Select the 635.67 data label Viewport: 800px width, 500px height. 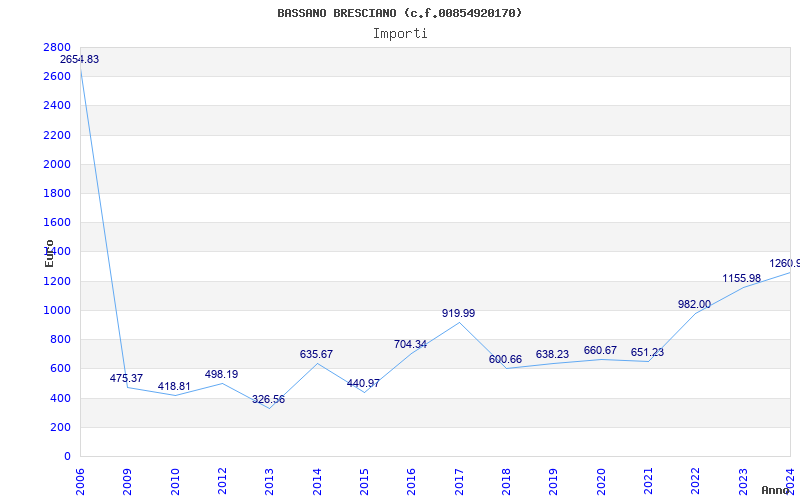(x=316, y=354)
